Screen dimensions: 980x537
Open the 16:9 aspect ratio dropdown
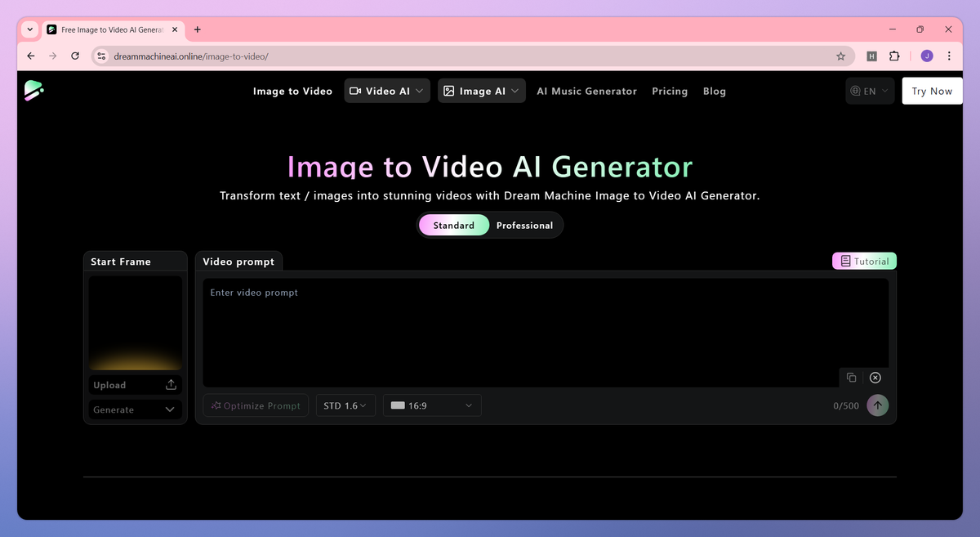pyautogui.click(x=432, y=405)
